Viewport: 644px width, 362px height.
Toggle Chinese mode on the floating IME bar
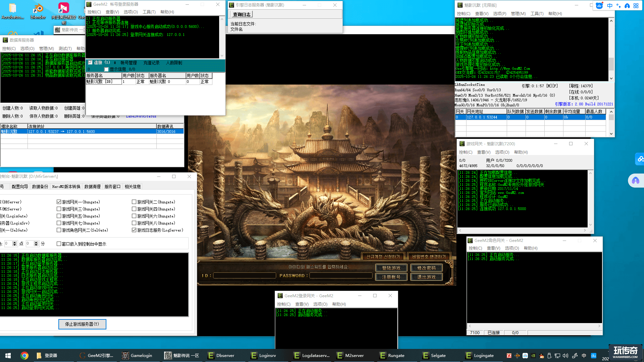point(610,6)
